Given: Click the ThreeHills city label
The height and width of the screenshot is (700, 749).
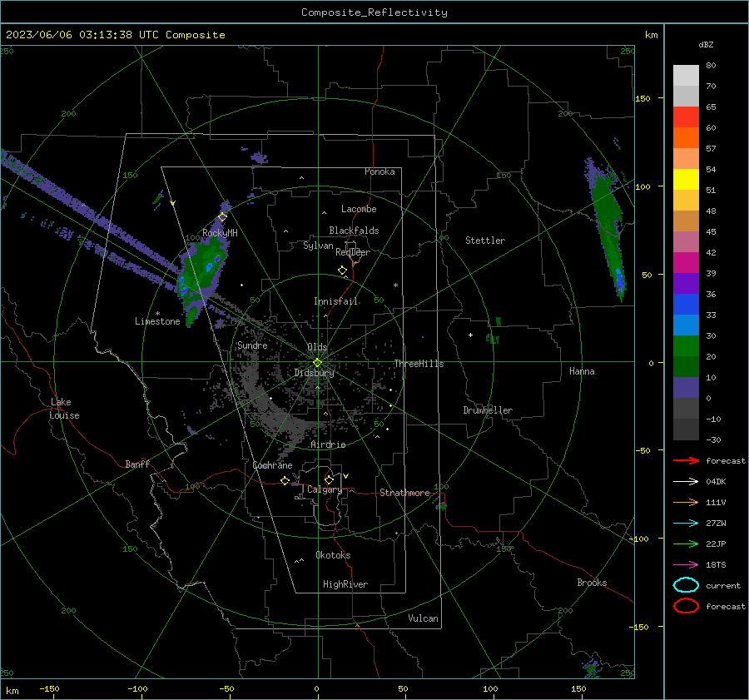Looking at the screenshot, I should coord(419,364).
